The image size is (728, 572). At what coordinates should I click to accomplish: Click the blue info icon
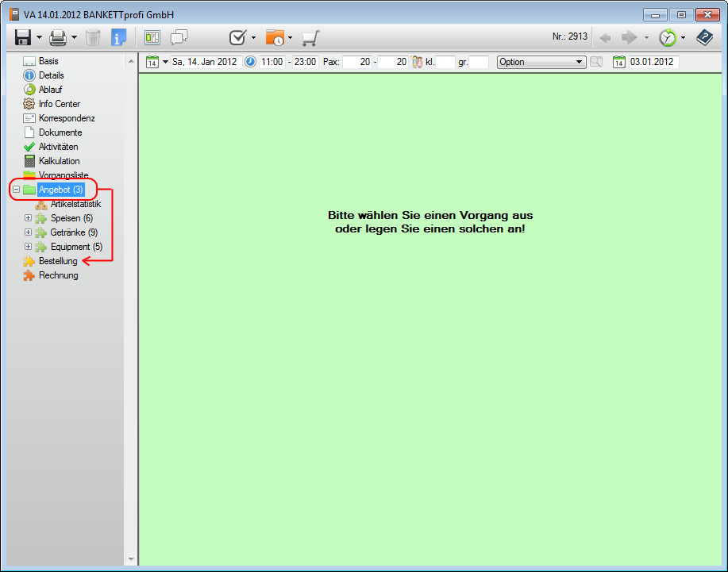pyautogui.click(x=119, y=36)
